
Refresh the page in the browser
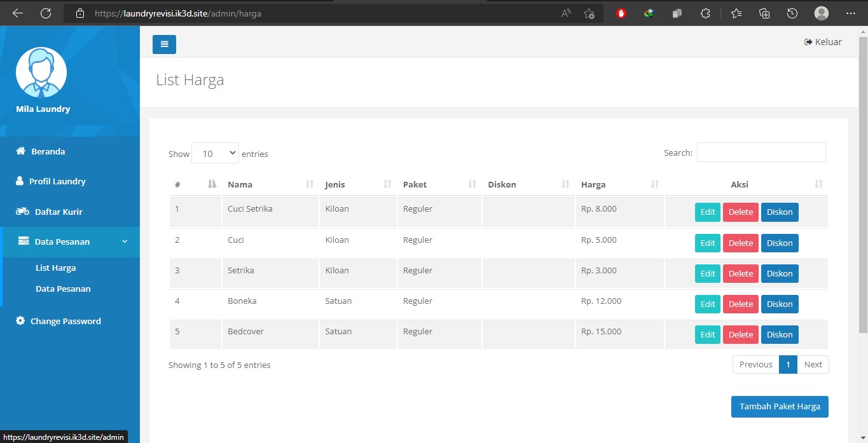pyautogui.click(x=46, y=13)
